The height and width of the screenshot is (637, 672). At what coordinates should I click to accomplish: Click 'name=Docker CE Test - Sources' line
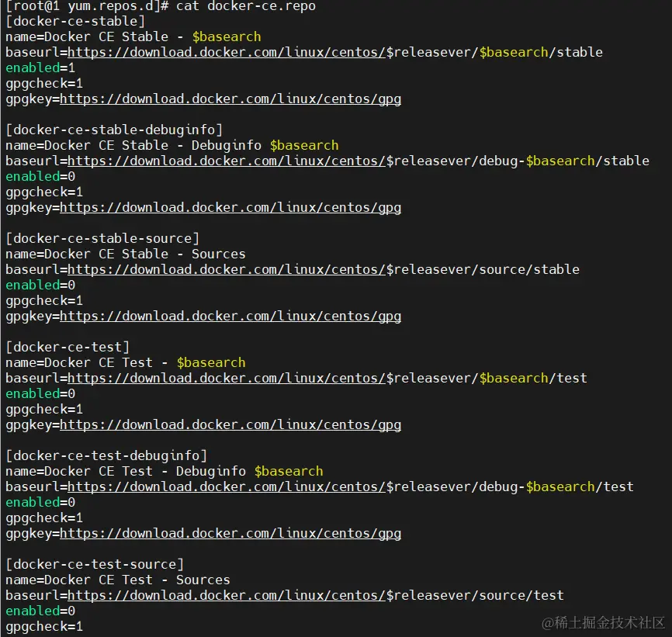(x=118, y=580)
